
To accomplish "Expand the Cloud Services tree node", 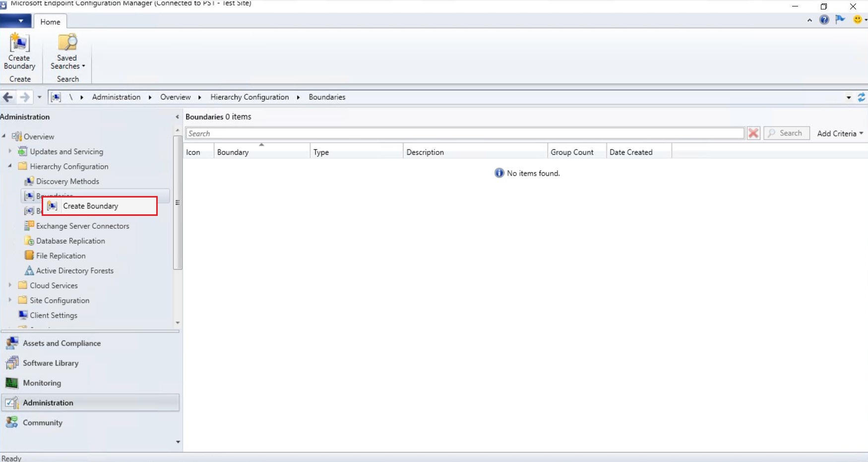I will coord(10,285).
